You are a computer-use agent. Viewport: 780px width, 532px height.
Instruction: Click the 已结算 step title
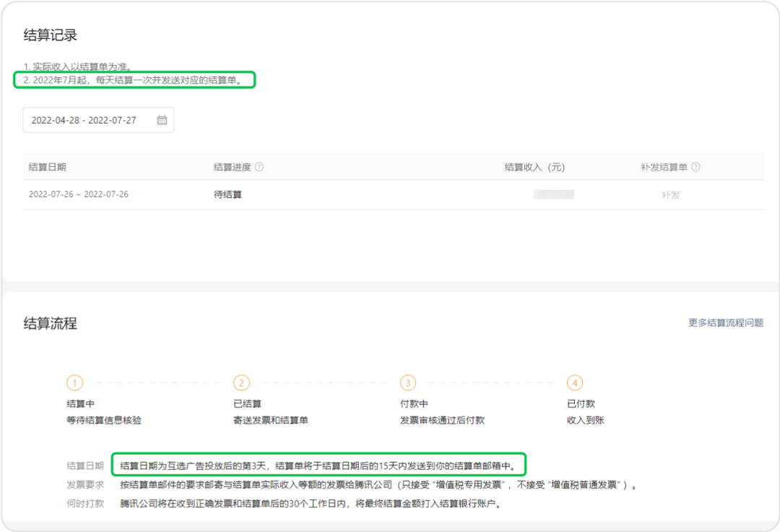tap(247, 404)
